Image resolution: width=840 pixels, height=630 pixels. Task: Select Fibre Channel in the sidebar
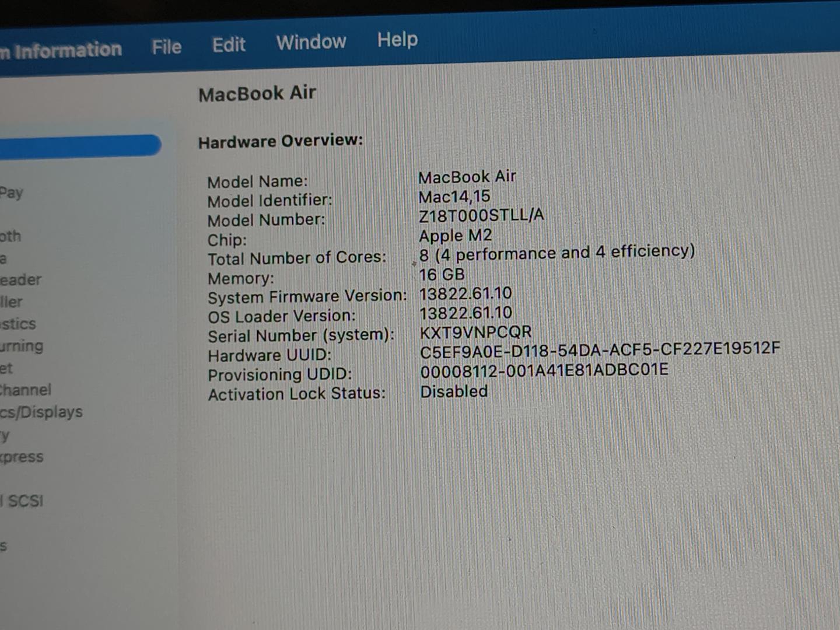tap(26, 390)
